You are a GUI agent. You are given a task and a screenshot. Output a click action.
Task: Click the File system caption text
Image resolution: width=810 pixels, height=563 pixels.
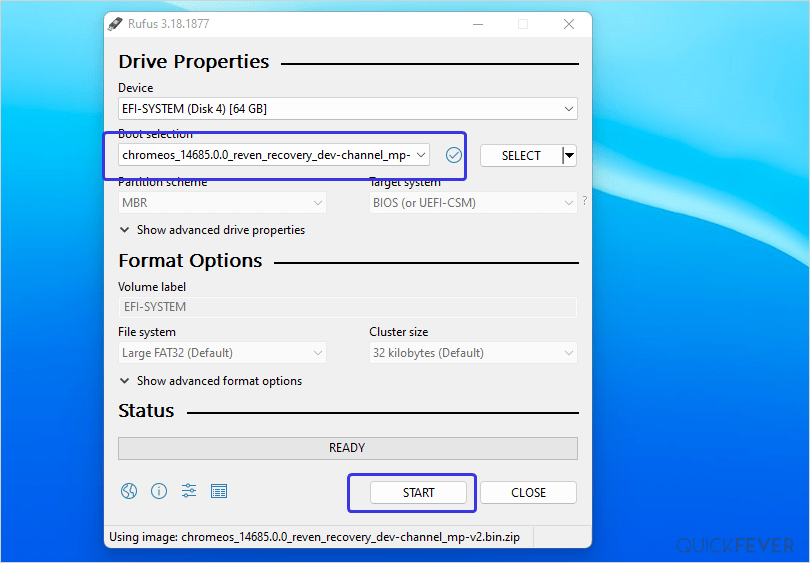pyautogui.click(x=147, y=332)
